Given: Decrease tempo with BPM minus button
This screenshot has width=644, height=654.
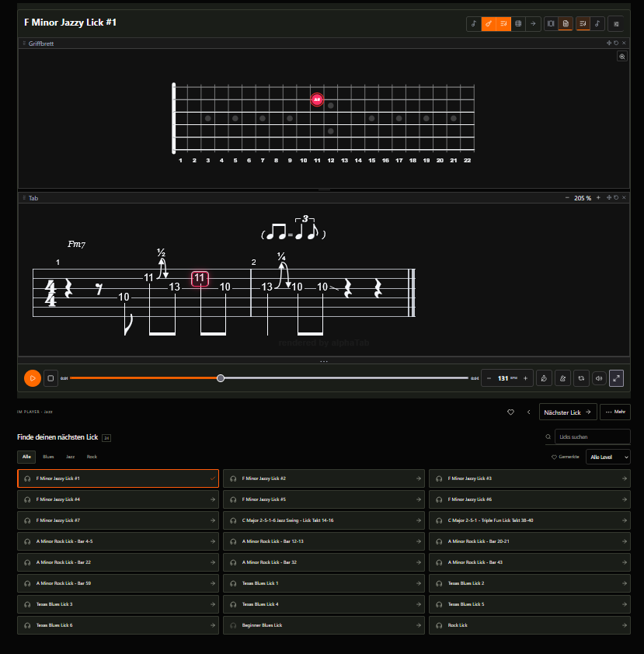Looking at the screenshot, I should 489,378.
